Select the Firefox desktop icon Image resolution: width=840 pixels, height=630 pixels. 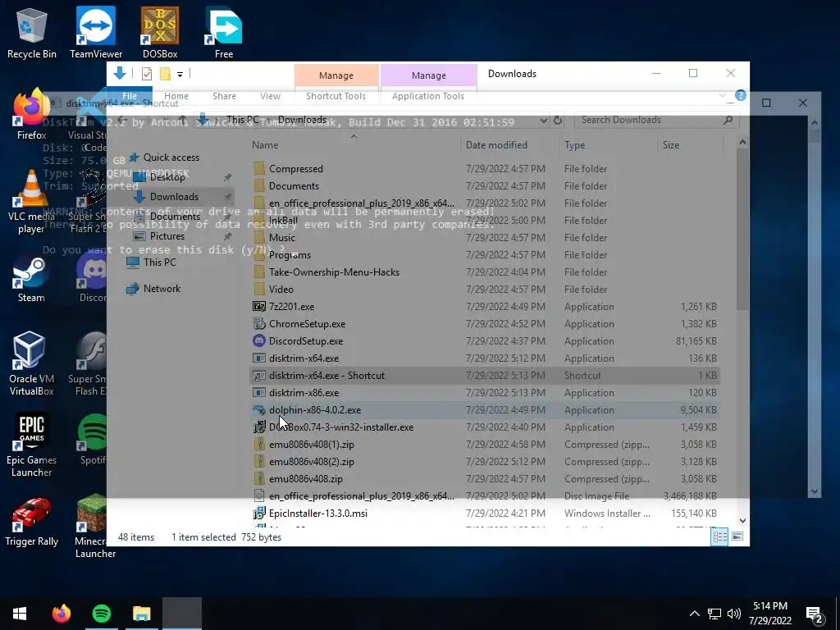pyautogui.click(x=31, y=114)
